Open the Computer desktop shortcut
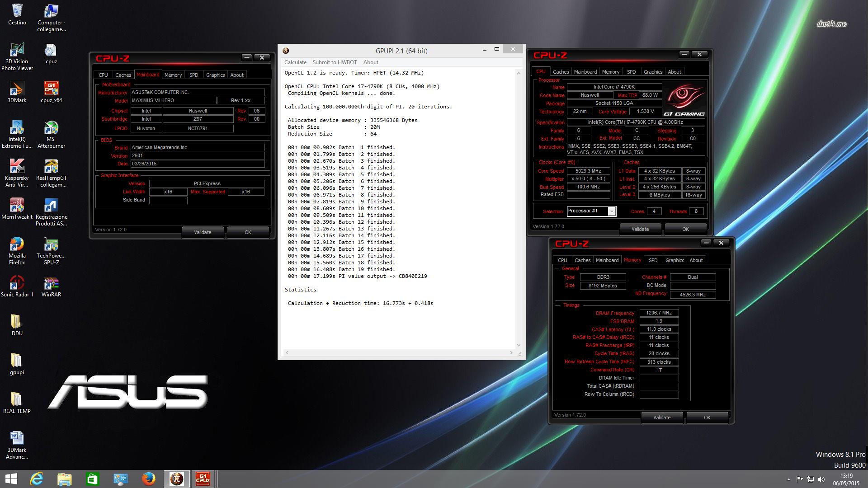 pos(51,18)
